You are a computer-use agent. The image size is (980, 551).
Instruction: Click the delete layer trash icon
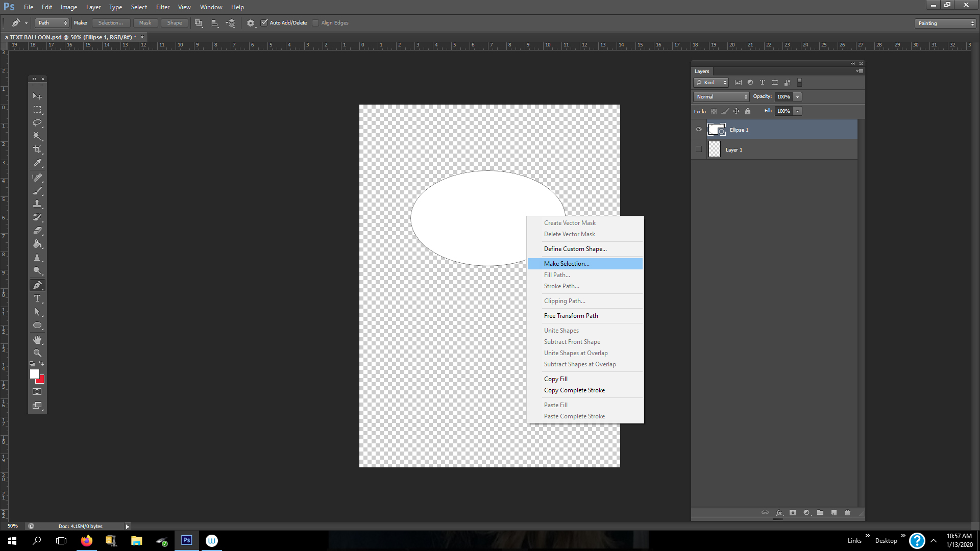coord(847,513)
